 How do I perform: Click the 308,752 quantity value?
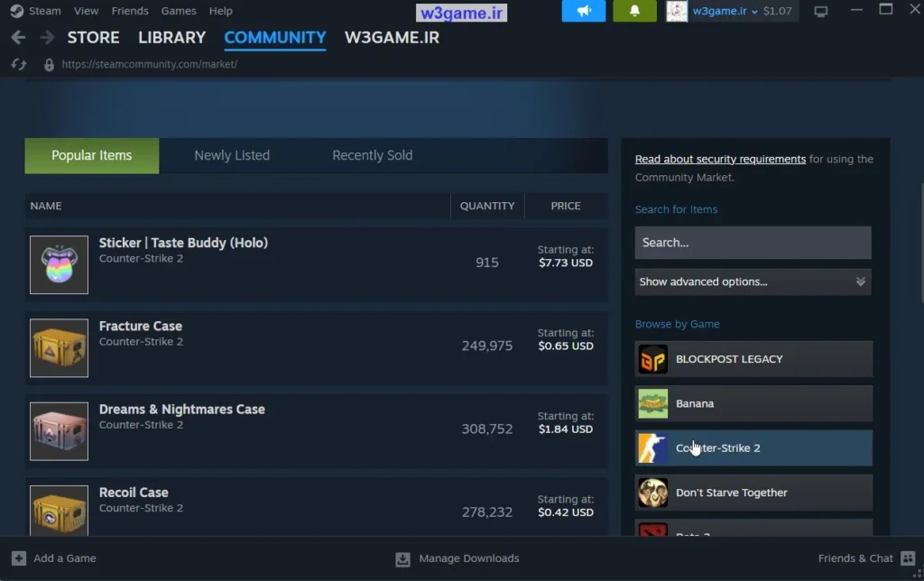(x=487, y=429)
